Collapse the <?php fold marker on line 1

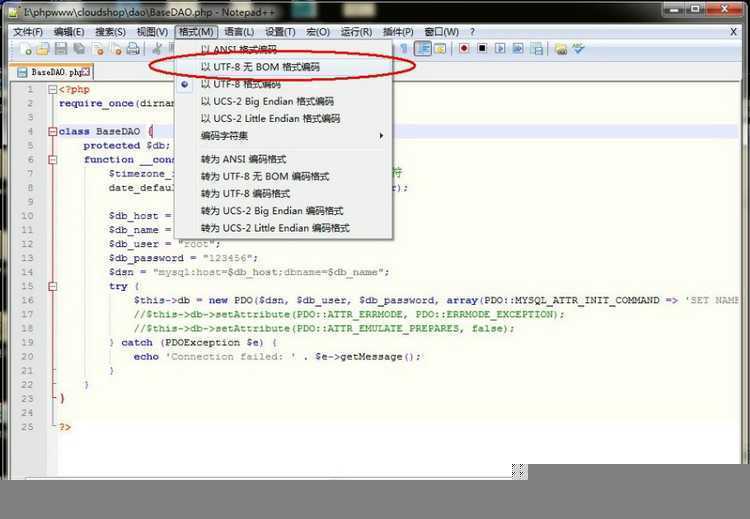53,89
